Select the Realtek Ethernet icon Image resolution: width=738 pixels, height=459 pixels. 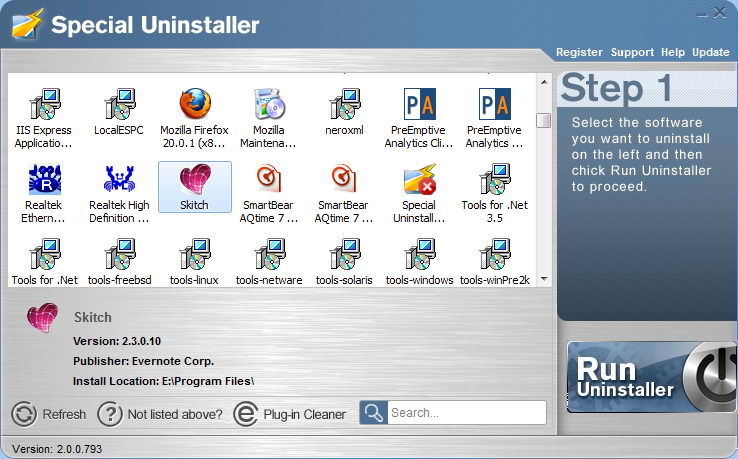[x=44, y=179]
